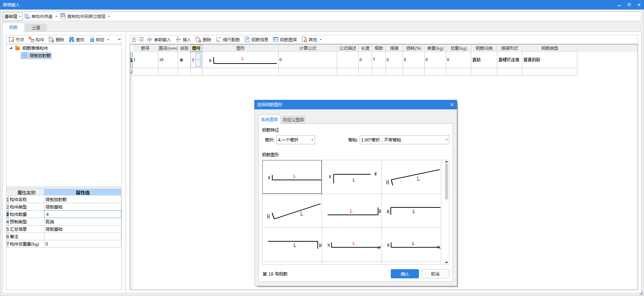Click the 构件类型 value 筏板基础

tap(83, 207)
